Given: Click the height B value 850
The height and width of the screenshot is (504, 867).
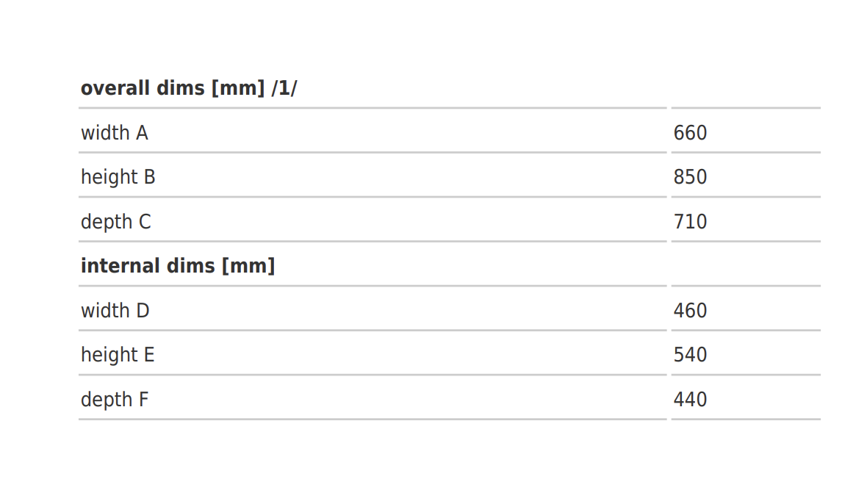Looking at the screenshot, I should (690, 177).
